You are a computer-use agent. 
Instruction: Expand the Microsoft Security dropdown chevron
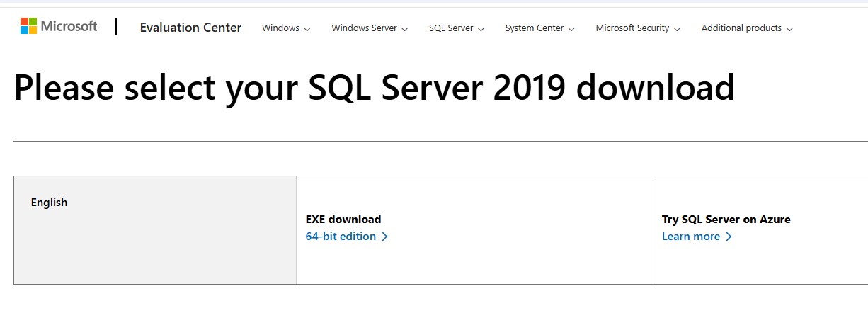677,29
